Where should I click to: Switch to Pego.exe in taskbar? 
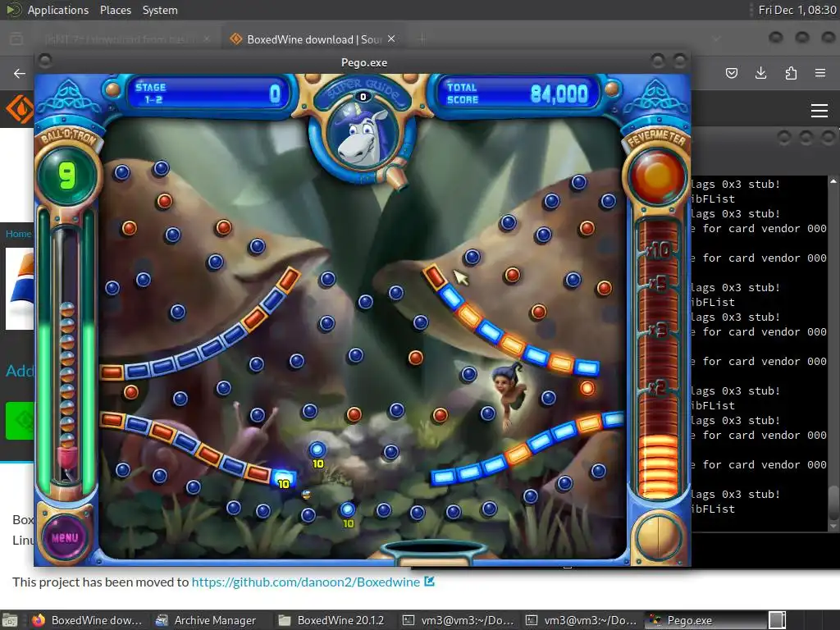point(705,620)
